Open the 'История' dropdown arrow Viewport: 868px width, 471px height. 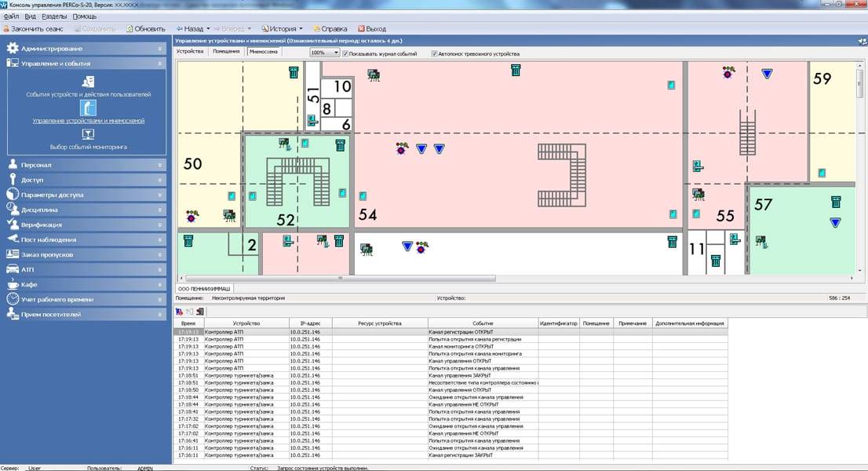pyautogui.click(x=301, y=29)
